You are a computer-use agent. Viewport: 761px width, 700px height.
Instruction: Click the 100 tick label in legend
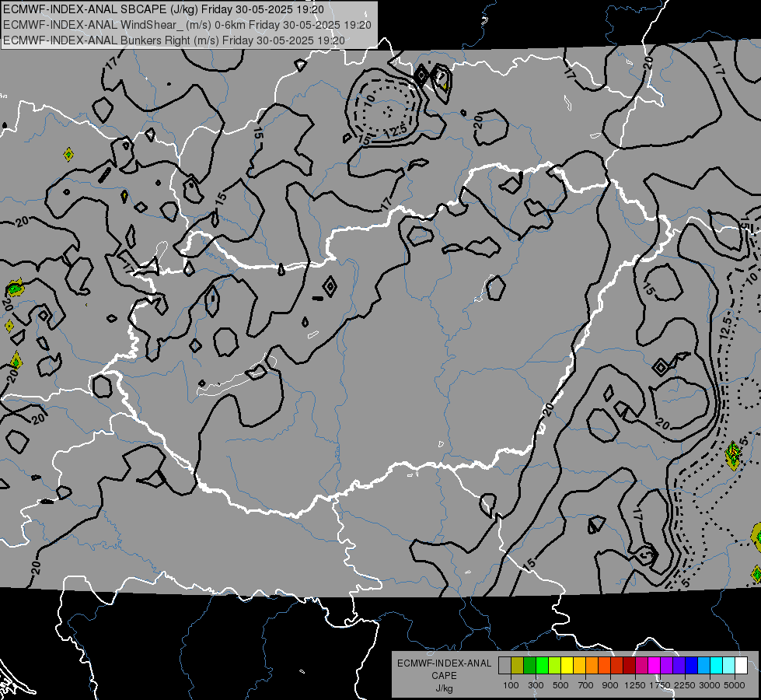[x=511, y=685]
